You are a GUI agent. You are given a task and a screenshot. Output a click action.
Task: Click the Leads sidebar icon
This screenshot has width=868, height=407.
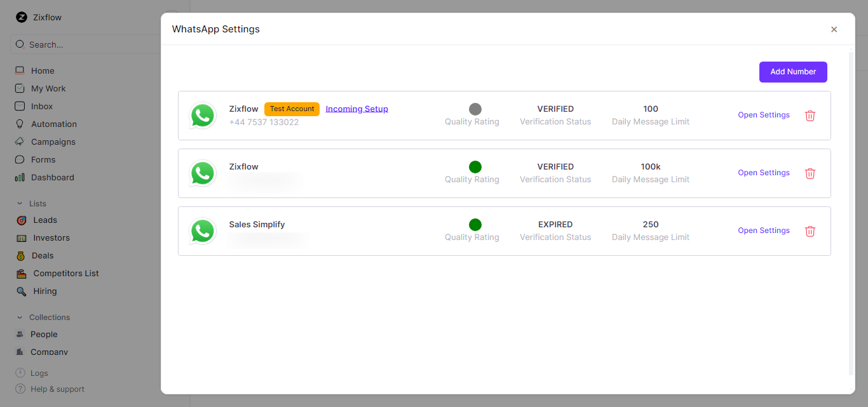(22, 220)
